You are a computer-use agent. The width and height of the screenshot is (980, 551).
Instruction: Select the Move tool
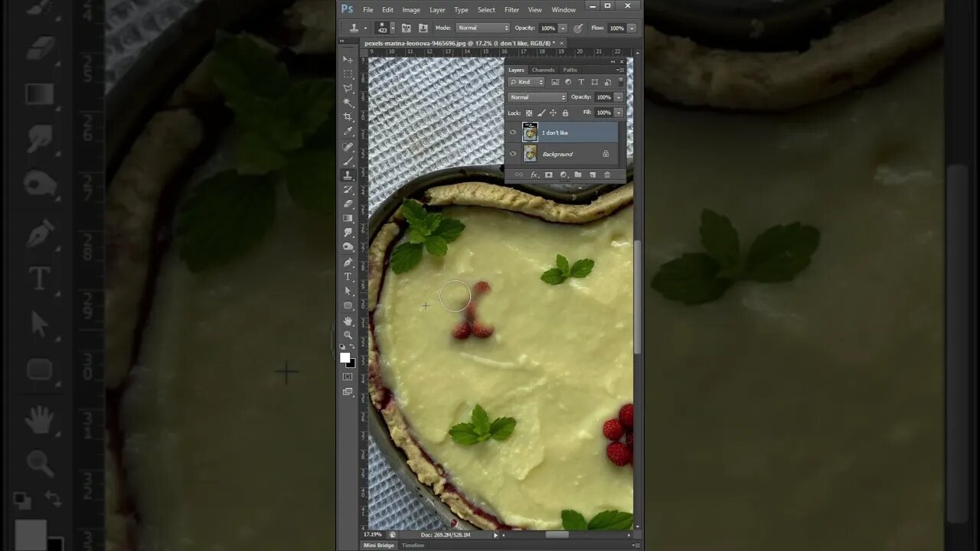[x=348, y=59]
